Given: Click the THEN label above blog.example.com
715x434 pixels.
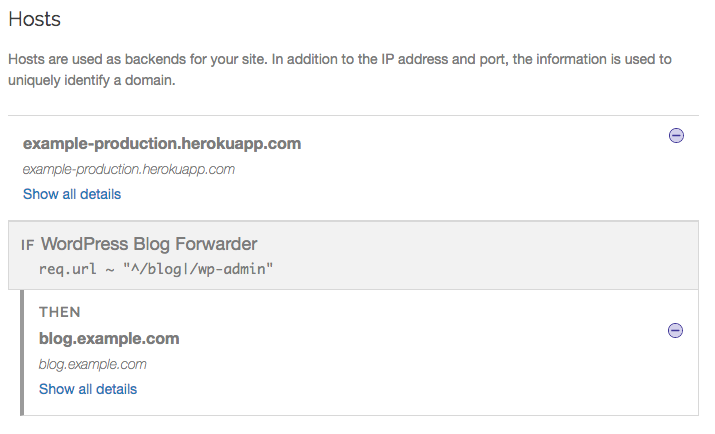Looking at the screenshot, I should click(x=60, y=312).
